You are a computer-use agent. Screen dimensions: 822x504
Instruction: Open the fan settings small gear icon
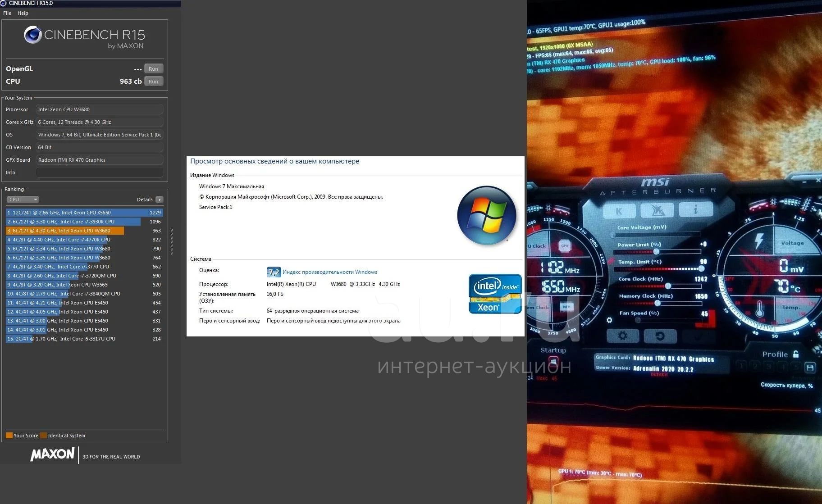pos(609,320)
